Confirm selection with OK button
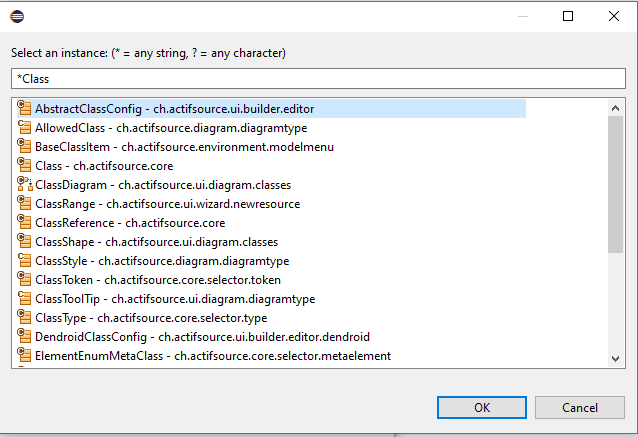This screenshot has width=638, height=437. click(482, 407)
